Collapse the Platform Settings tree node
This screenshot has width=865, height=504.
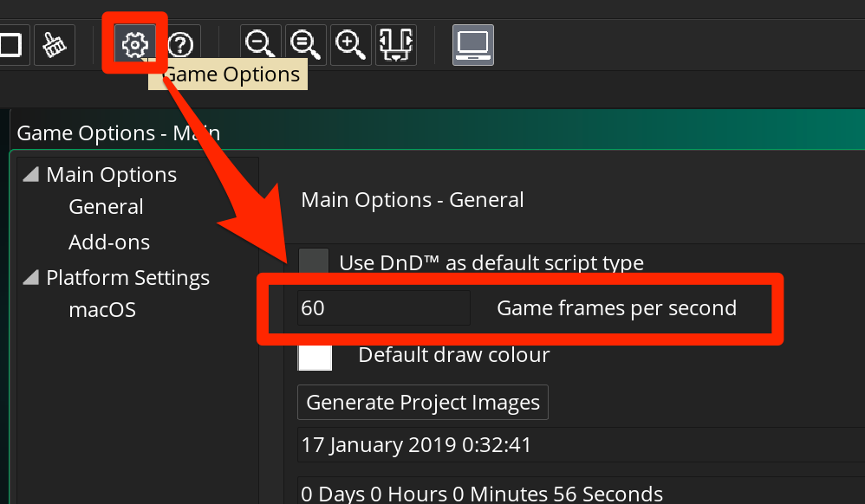[x=31, y=277]
